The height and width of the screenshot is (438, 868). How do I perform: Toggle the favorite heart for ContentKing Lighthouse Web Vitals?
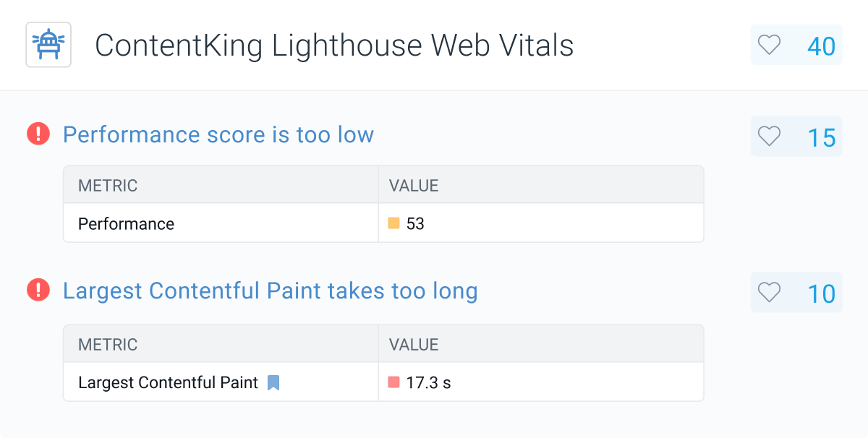[768, 44]
